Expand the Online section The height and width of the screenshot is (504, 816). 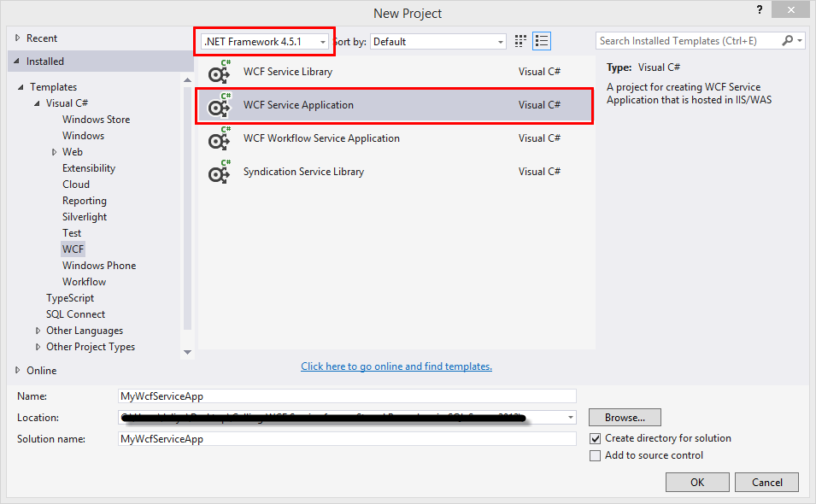click(17, 371)
